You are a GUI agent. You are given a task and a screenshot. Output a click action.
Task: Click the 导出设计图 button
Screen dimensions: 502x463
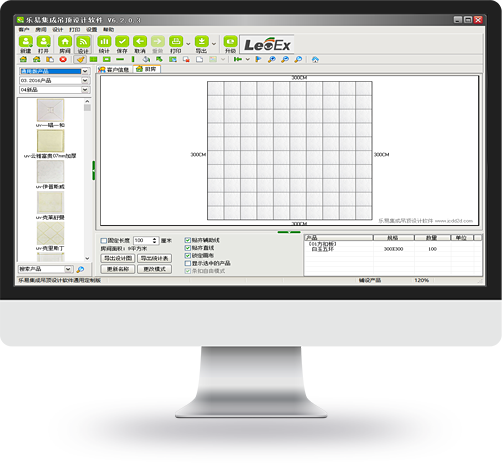tap(118, 258)
